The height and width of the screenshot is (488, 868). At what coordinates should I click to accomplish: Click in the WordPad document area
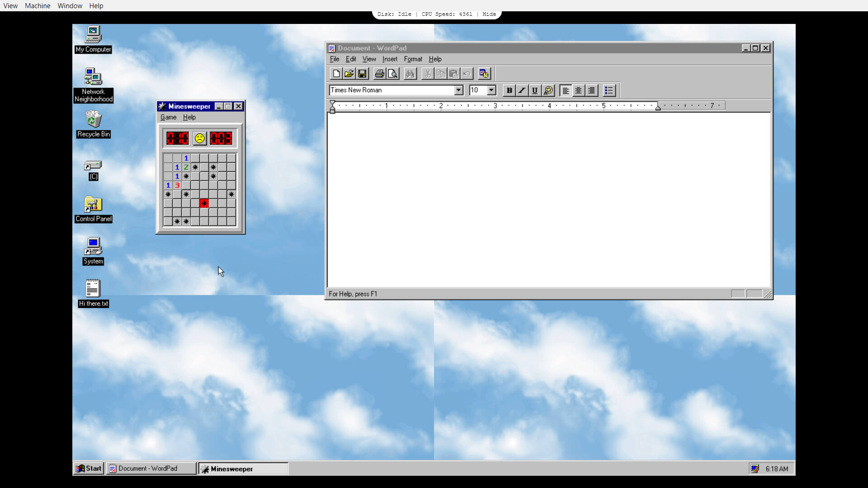pos(549,200)
